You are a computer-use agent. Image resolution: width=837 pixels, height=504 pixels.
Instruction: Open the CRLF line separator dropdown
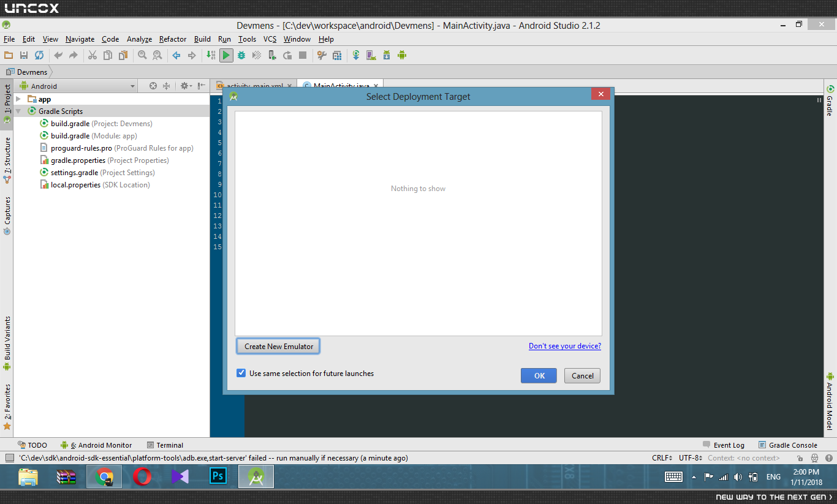(662, 458)
